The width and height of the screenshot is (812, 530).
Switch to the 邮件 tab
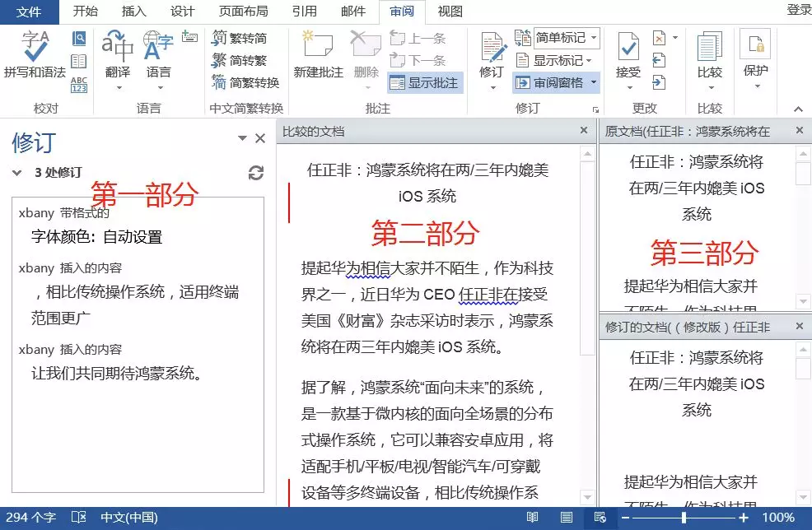(x=353, y=12)
